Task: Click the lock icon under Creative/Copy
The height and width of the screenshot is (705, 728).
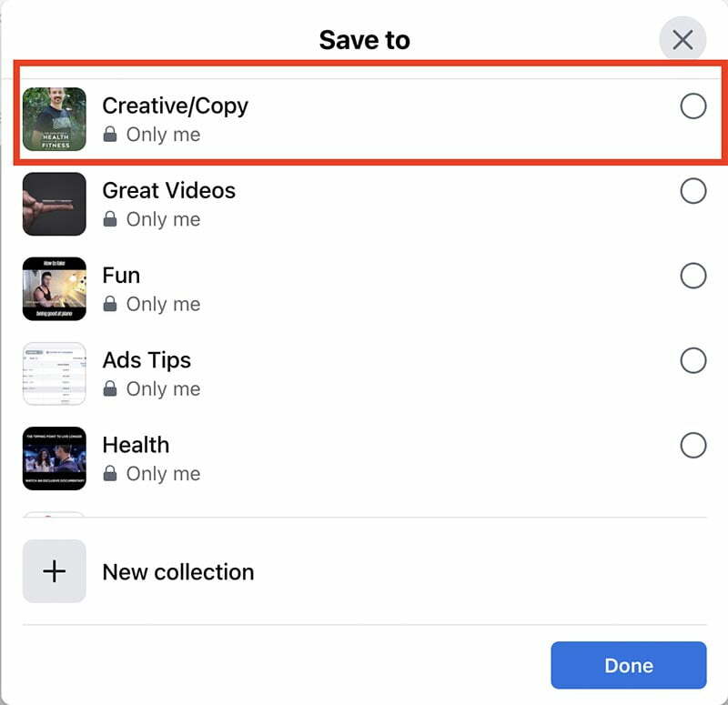Action: [x=110, y=134]
